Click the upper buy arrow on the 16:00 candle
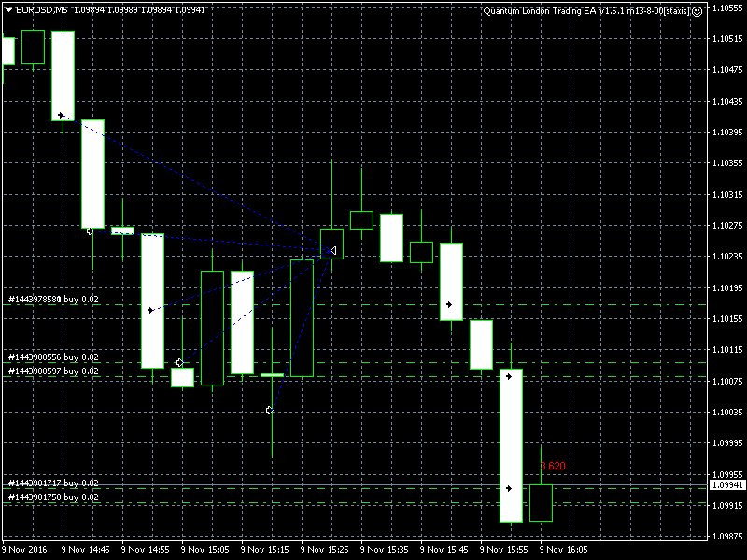 point(509,376)
